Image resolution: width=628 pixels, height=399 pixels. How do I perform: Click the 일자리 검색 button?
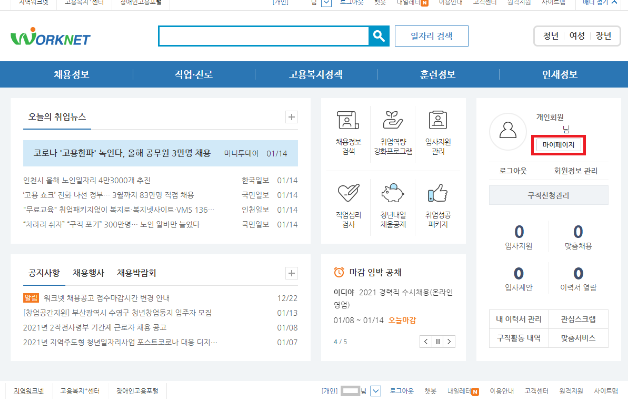pos(432,36)
